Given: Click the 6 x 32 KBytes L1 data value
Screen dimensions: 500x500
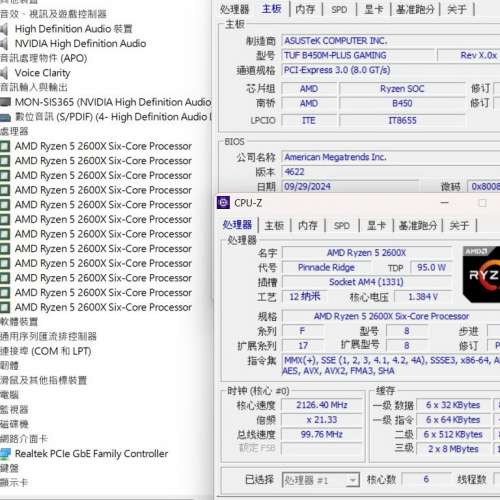Looking at the screenshot, I should tap(453, 405).
